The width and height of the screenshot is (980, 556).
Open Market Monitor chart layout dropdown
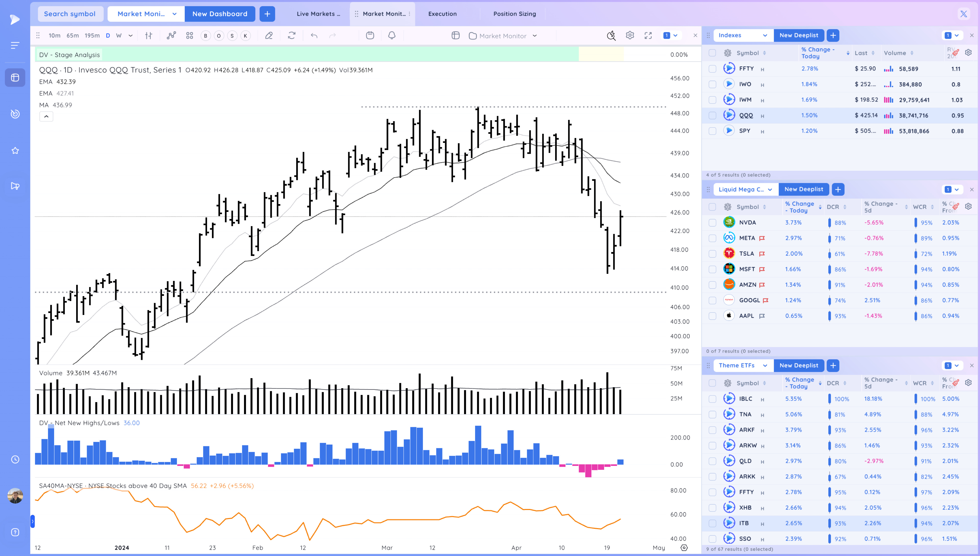pyautogui.click(x=502, y=36)
